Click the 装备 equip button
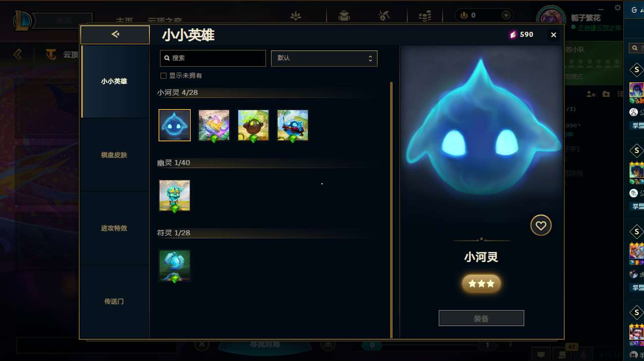This screenshot has width=644, height=361. 481,319
